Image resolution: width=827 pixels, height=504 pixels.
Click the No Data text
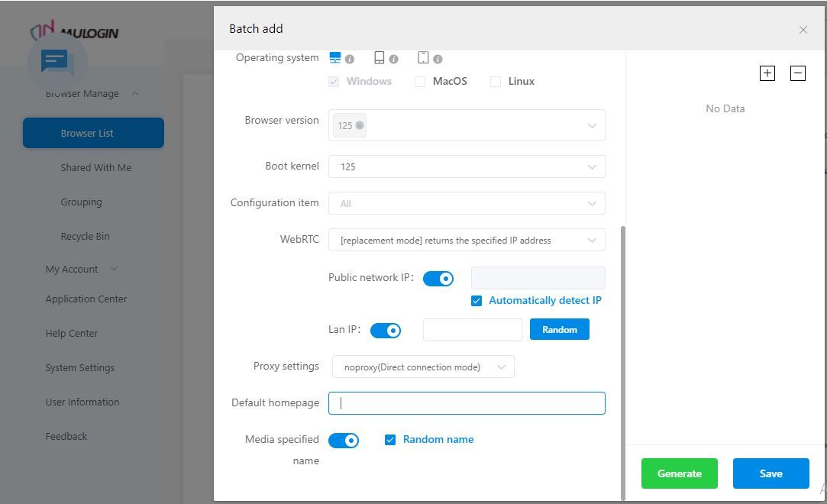click(725, 108)
